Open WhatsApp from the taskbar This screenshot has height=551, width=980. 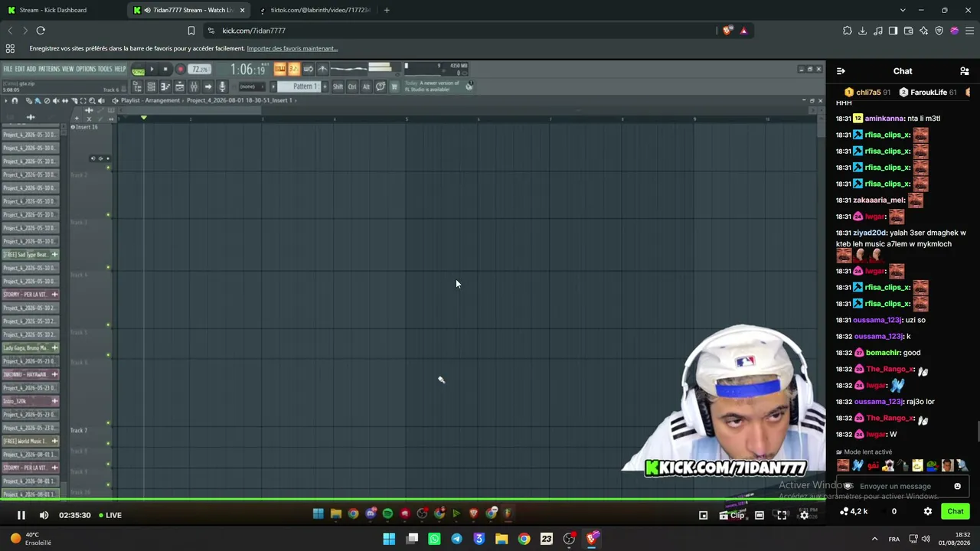[x=434, y=539]
